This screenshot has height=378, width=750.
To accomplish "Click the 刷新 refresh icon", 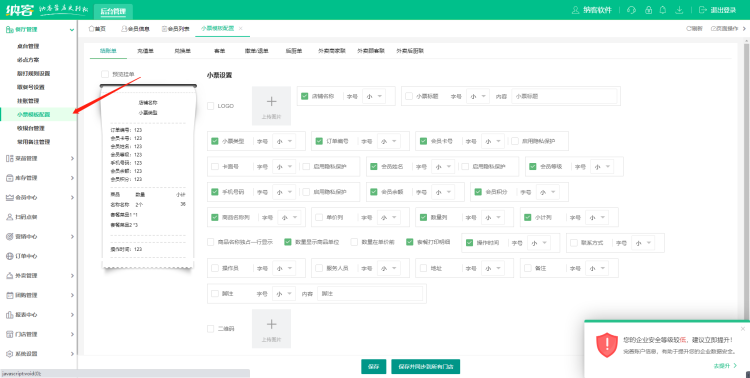I will point(689,29).
